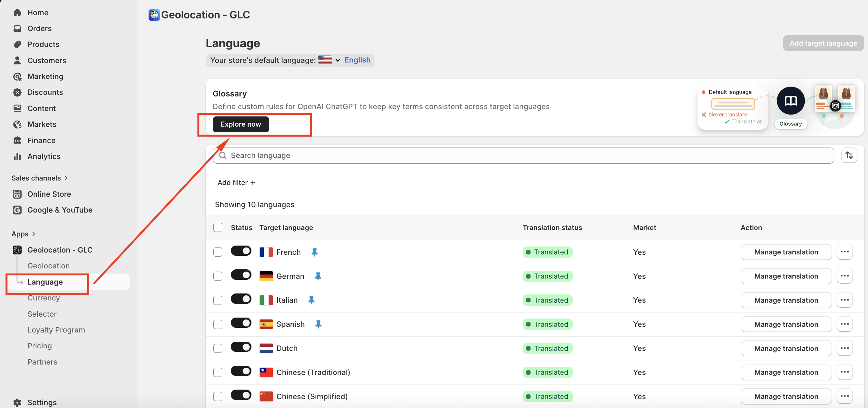Click Manage translation for Spanish

coord(785,324)
